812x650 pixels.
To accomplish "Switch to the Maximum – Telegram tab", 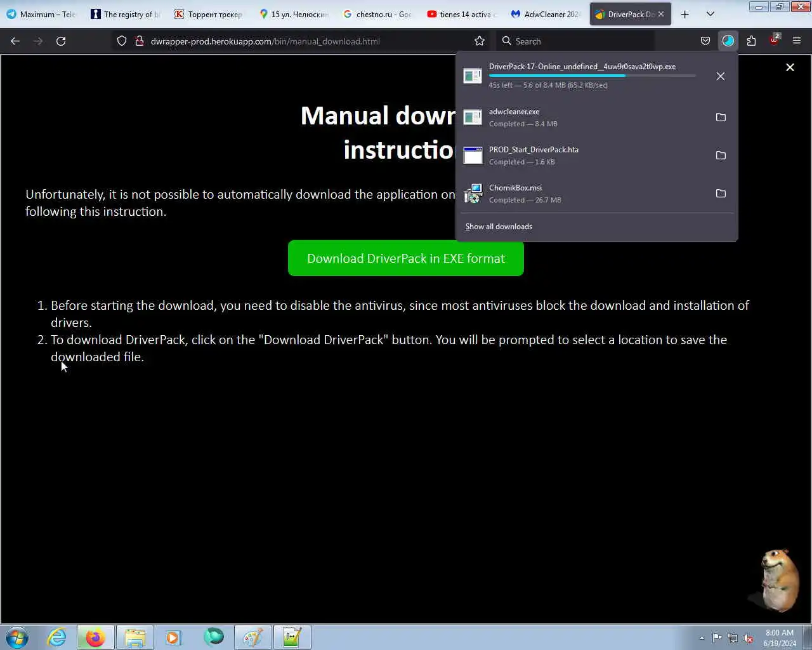I will point(42,14).
